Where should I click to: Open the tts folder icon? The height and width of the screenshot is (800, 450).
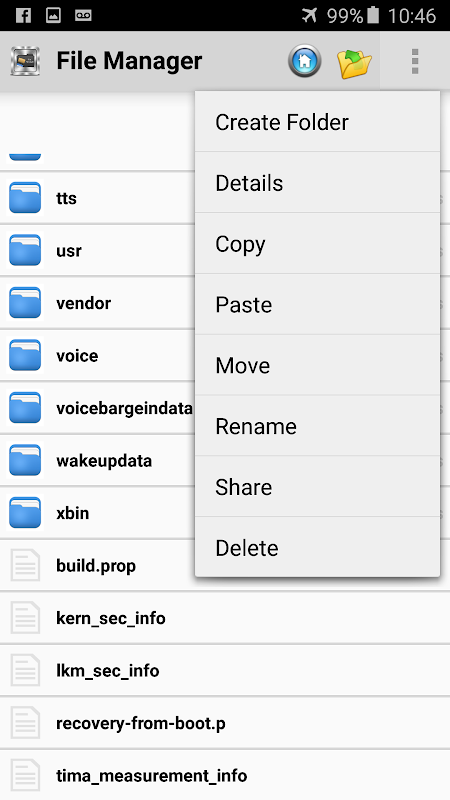[25, 197]
